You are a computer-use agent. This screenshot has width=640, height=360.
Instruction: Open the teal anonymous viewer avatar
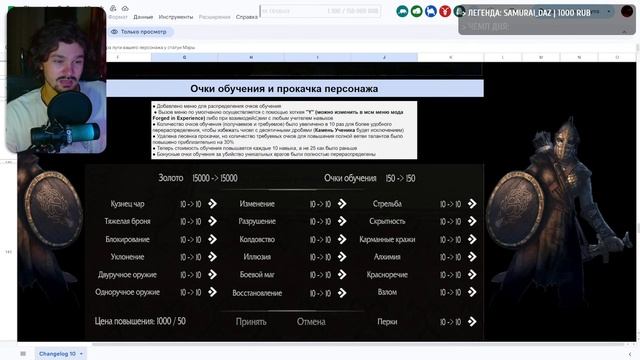[402, 11]
